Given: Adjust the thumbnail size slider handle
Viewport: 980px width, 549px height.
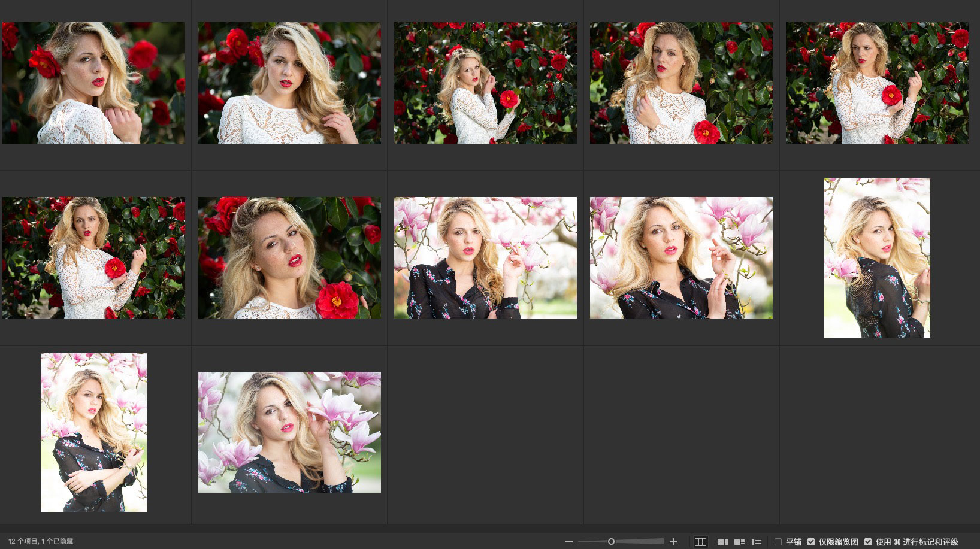Looking at the screenshot, I should (611, 542).
